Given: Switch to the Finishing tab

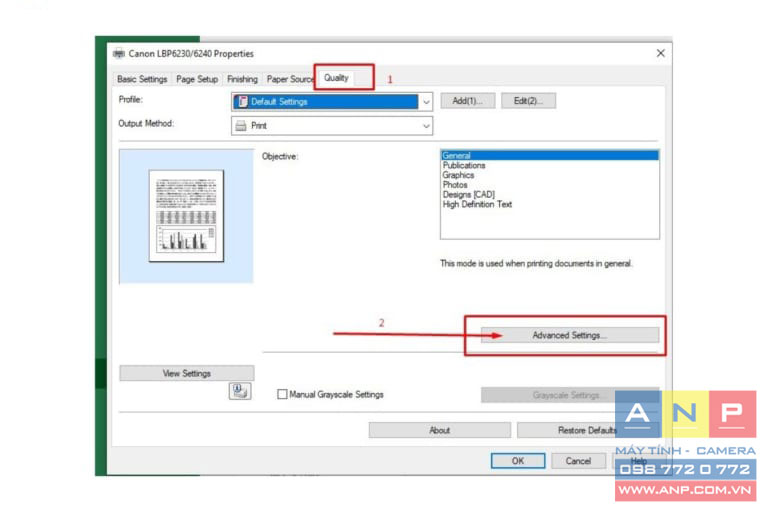Looking at the screenshot, I should pyautogui.click(x=242, y=79).
